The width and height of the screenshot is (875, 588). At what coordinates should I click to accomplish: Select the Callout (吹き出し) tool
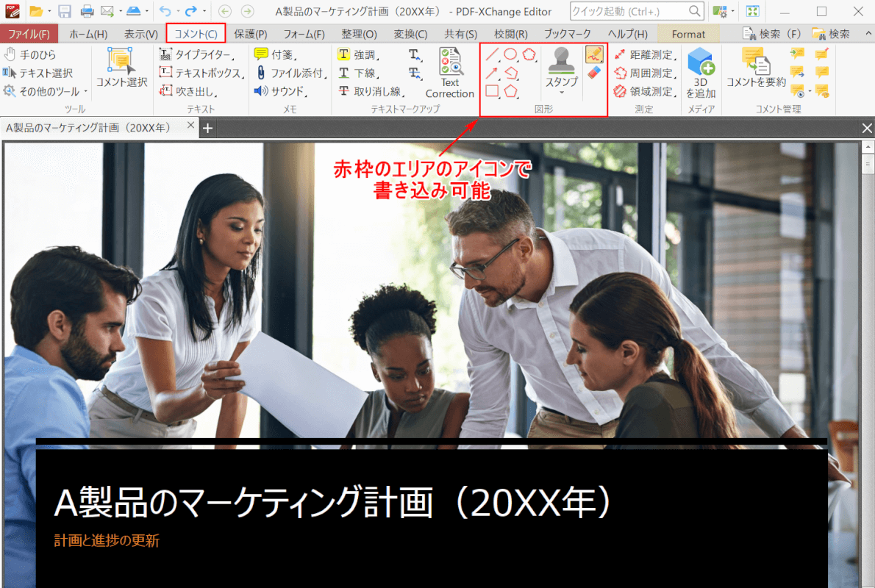(188, 91)
